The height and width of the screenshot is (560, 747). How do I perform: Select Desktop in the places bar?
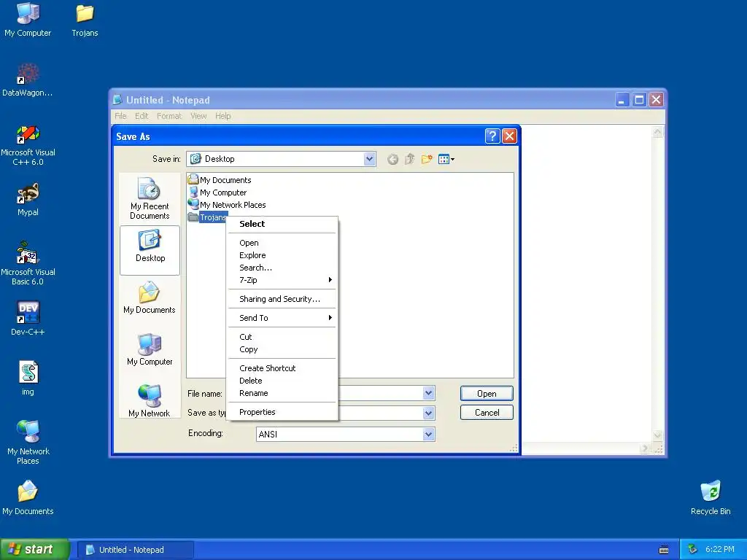(x=150, y=251)
